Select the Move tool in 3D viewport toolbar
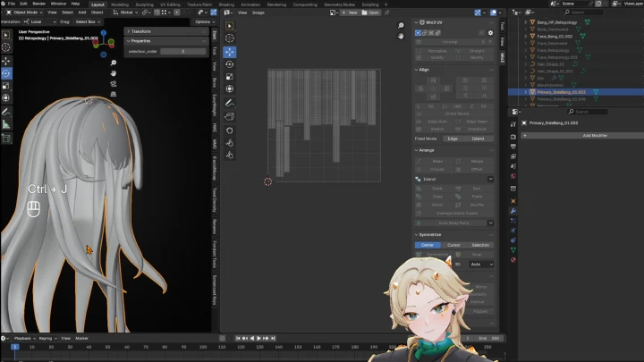This screenshot has width=644, height=362. (x=6, y=60)
